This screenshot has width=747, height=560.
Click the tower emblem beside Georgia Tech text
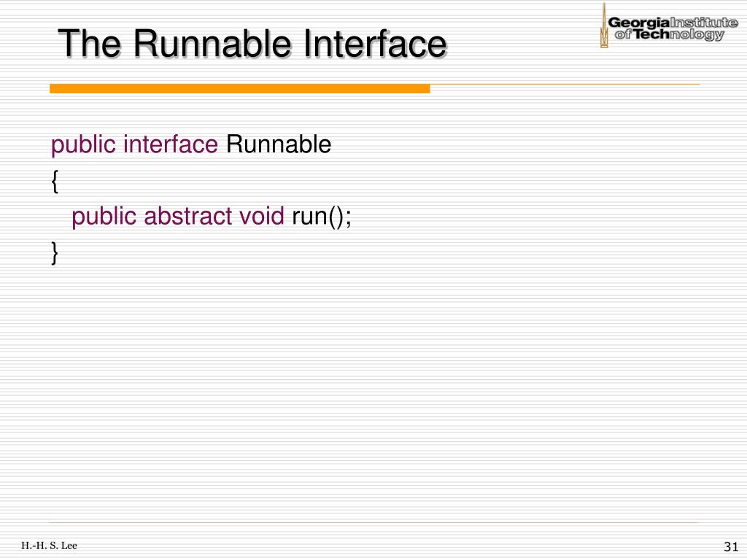pyautogui.click(x=603, y=26)
